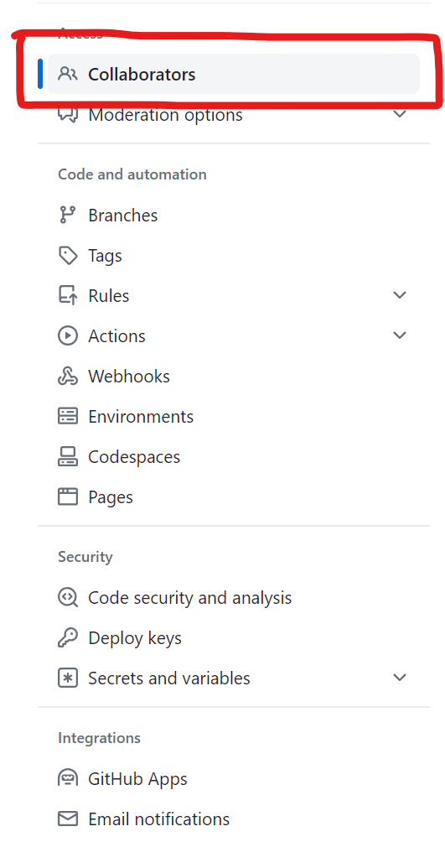Click the Codespaces computer icon
The width and height of the screenshot is (445, 868).
(68, 457)
